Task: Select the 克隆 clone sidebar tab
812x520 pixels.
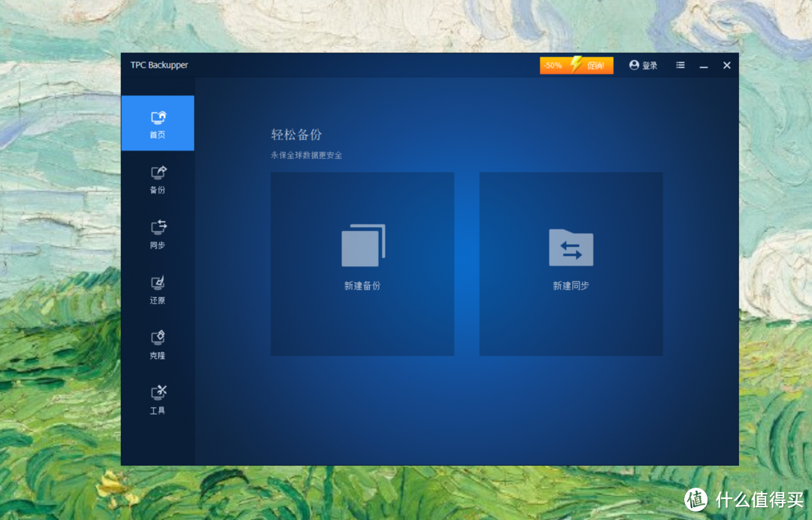Action: tap(157, 345)
